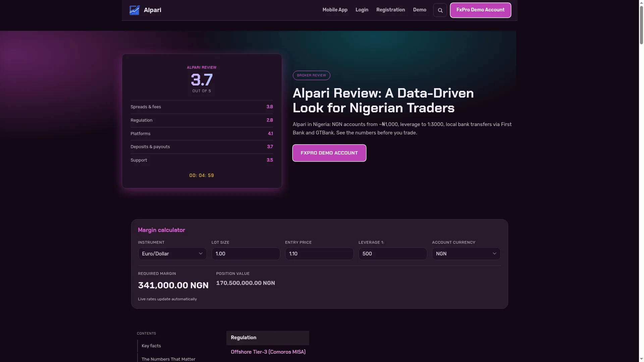
Task: Open Mobile App menu item
Action: [x=335, y=10]
